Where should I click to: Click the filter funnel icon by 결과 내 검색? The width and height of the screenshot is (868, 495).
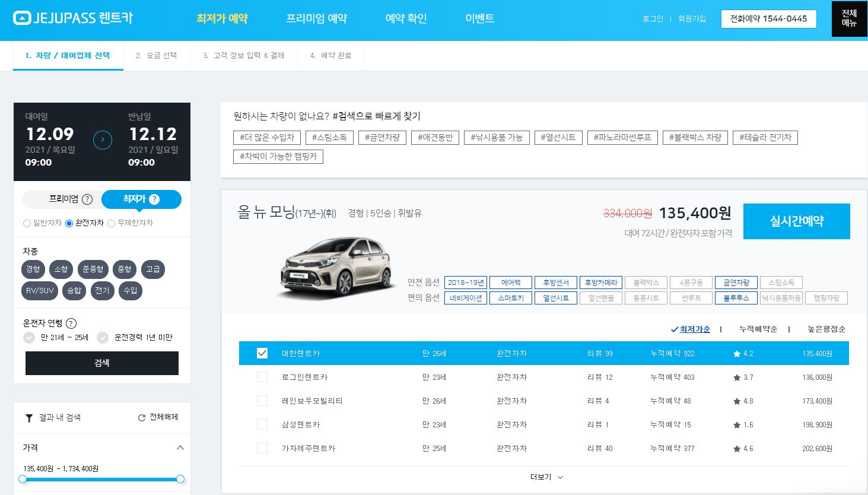coord(29,418)
